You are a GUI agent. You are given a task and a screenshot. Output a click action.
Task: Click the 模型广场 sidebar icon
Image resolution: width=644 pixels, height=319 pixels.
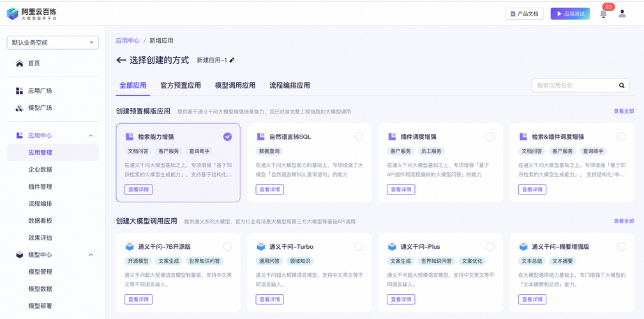[x=19, y=108]
